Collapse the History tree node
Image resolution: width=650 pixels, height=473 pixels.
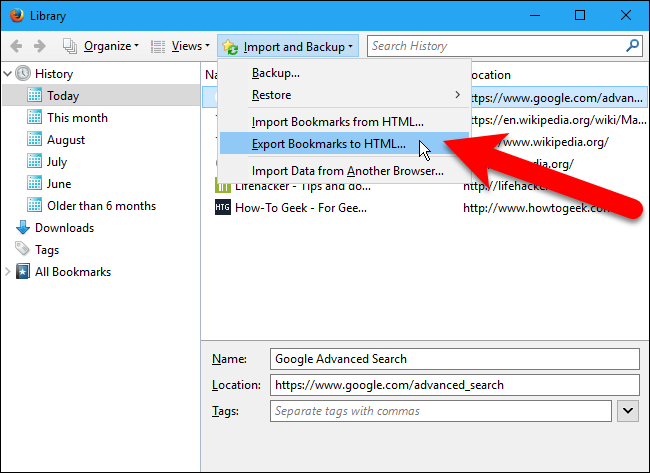pyautogui.click(x=9, y=74)
